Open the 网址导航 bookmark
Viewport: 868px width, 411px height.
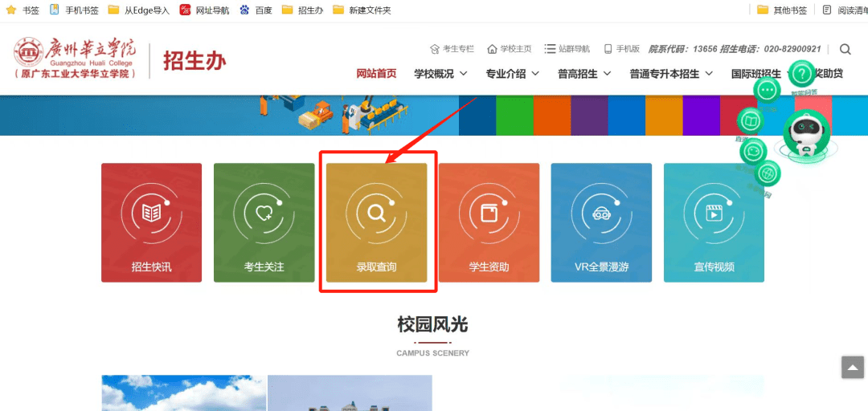point(204,10)
